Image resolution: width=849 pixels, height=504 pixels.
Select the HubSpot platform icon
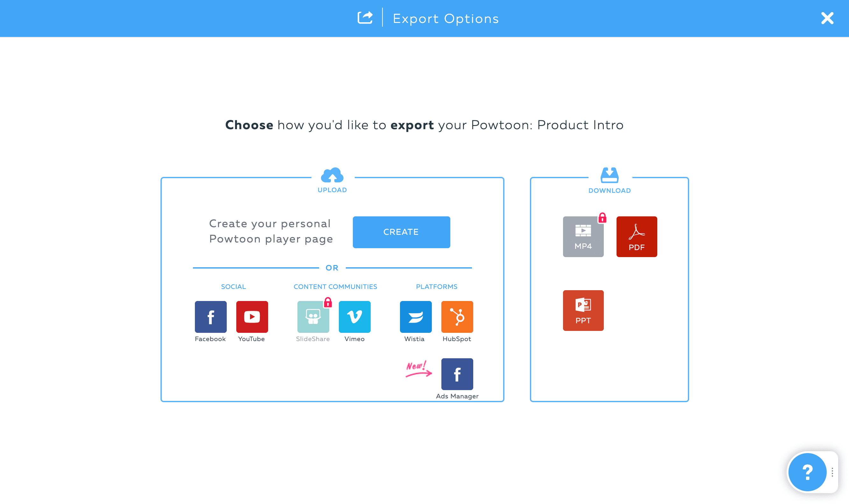coord(457,316)
